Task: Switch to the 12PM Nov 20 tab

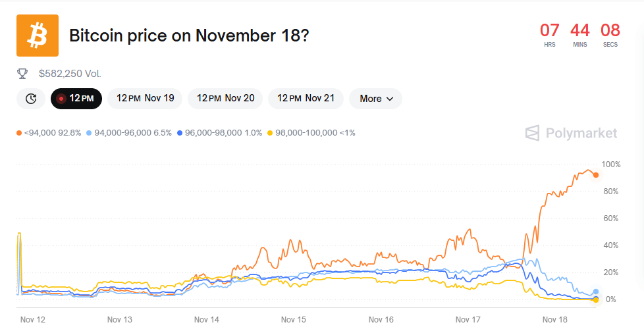Action: (225, 99)
